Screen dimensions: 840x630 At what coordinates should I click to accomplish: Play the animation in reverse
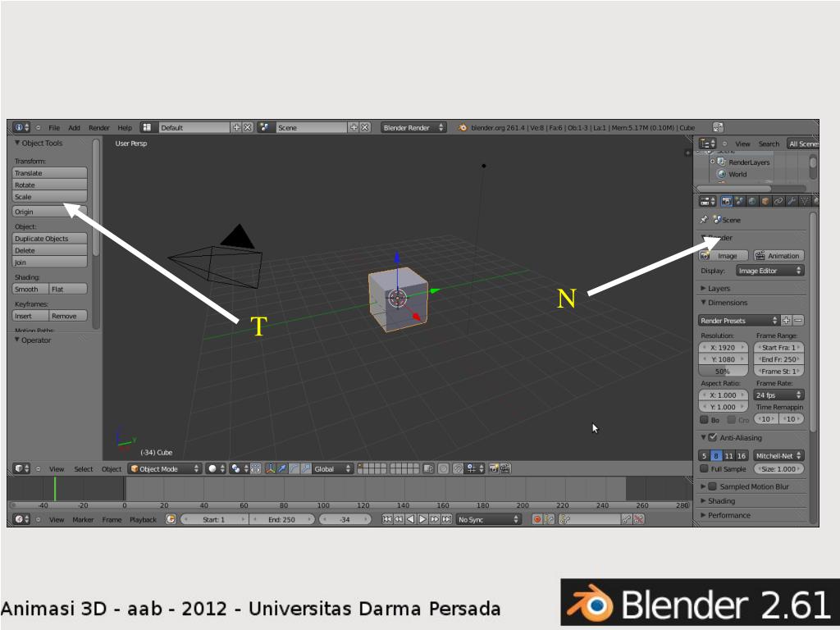(410, 519)
